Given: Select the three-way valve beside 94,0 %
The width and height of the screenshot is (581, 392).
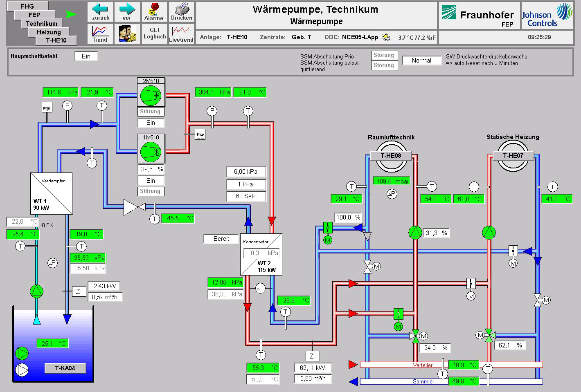Looking at the screenshot, I should point(416,336).
